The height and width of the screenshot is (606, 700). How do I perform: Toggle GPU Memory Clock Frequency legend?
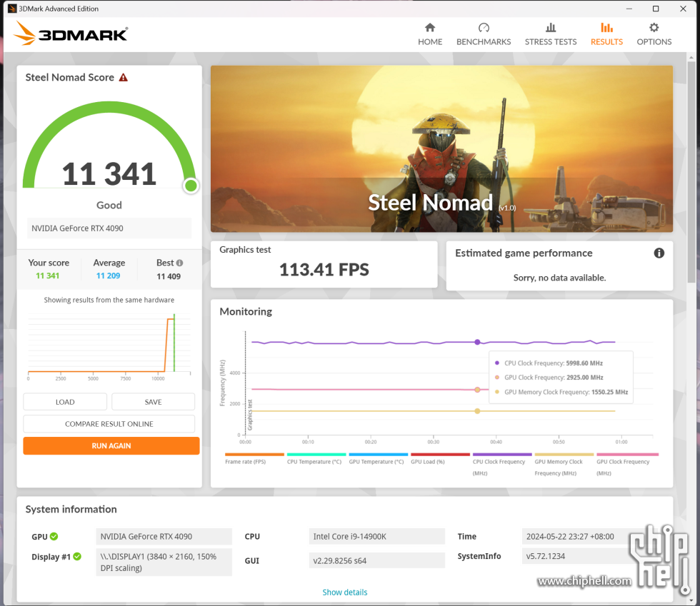[x=564, y=465]
